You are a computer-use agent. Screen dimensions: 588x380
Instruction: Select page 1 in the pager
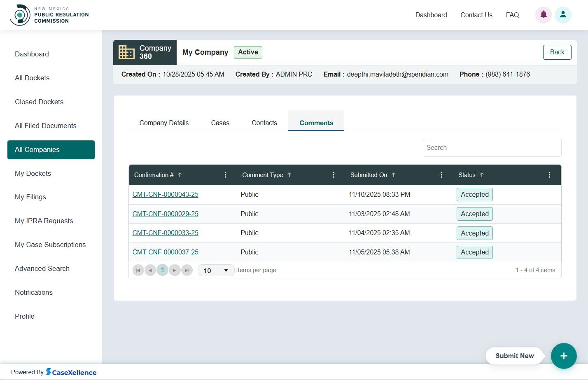(x=163, y=270)
